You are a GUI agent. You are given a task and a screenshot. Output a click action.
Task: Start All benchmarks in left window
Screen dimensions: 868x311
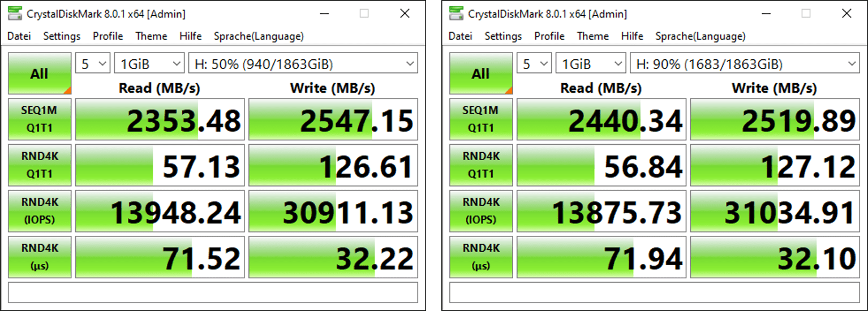point(40,74)
